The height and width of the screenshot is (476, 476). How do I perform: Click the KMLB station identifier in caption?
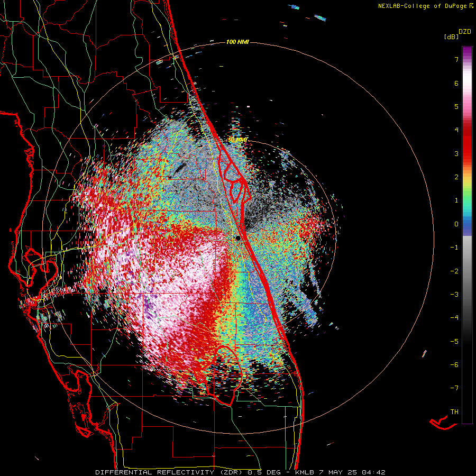(x=304, y=472)
